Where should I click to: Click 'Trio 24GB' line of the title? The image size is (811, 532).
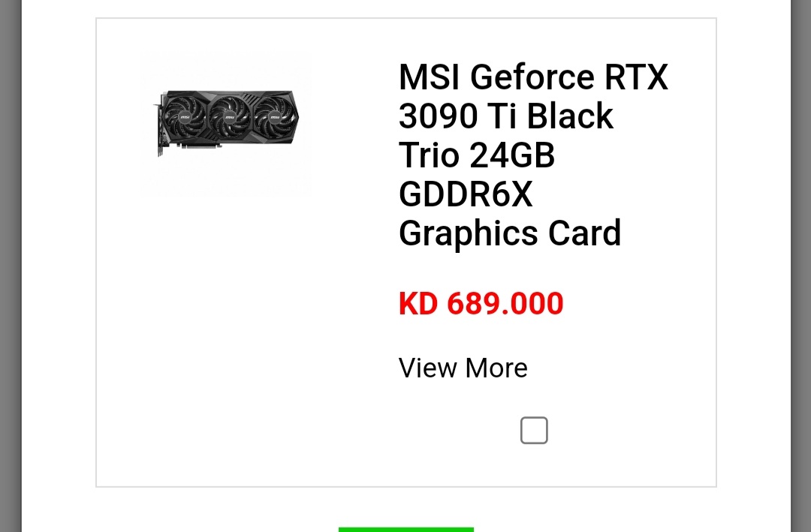[476, 155]
